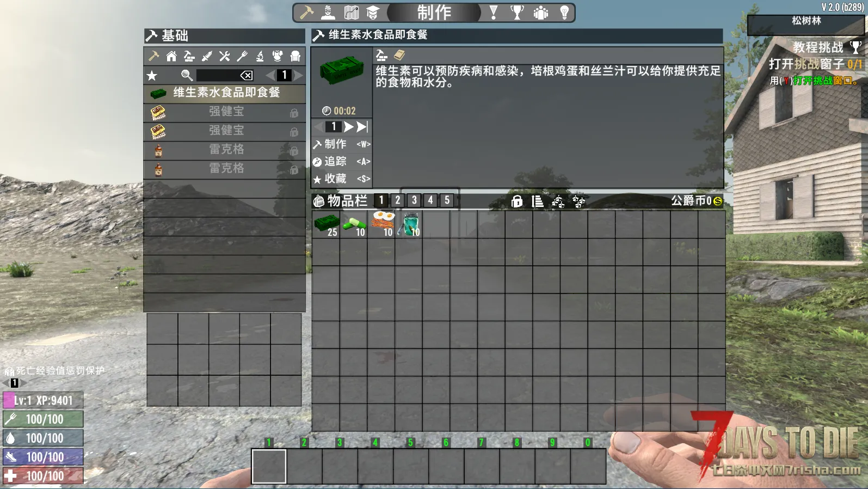Clear the recipe search field
The width and height of the screenshot is (868, 489).
tap(247, 75)
